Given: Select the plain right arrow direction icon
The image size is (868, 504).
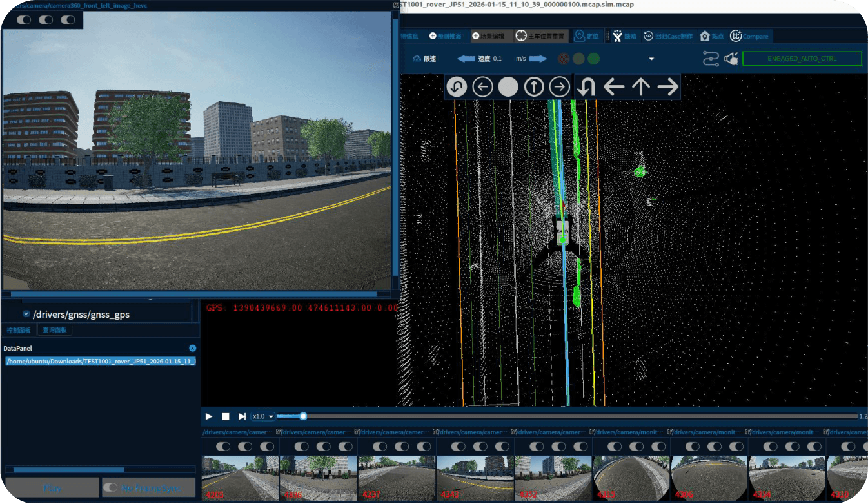Looking at the screenshot, I should tap(668, 86).
